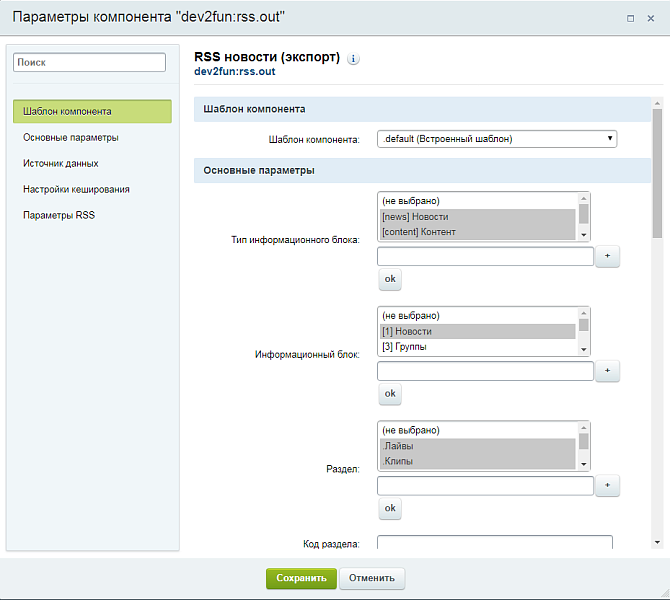670x600 pixels.
Task: Select [content] Контент in block type list
Action: click(x=477, y=232)
